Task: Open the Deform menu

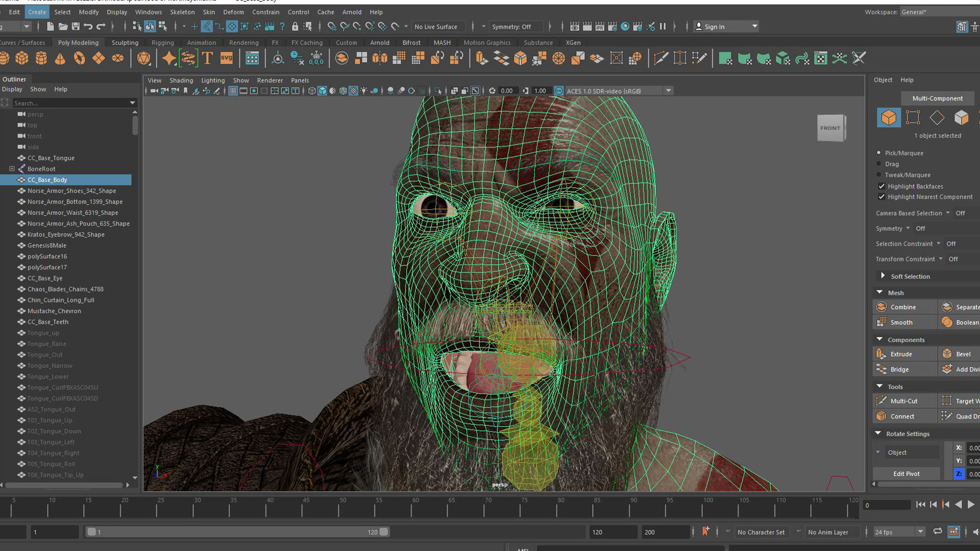Action: tap(233, 12)
